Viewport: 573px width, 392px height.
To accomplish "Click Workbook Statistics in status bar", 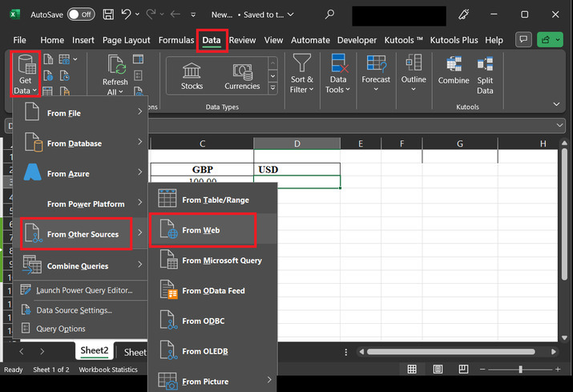I will point(108,370).
